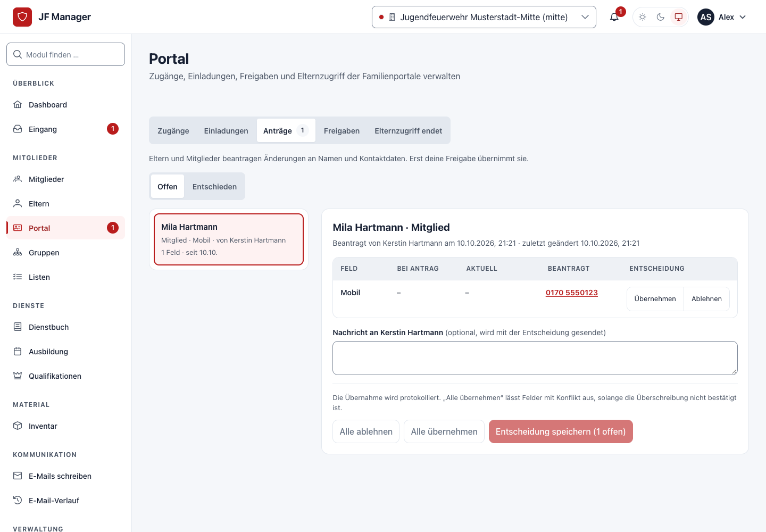
Task: Open E-Mails schreiben
Action: point(65,476)
